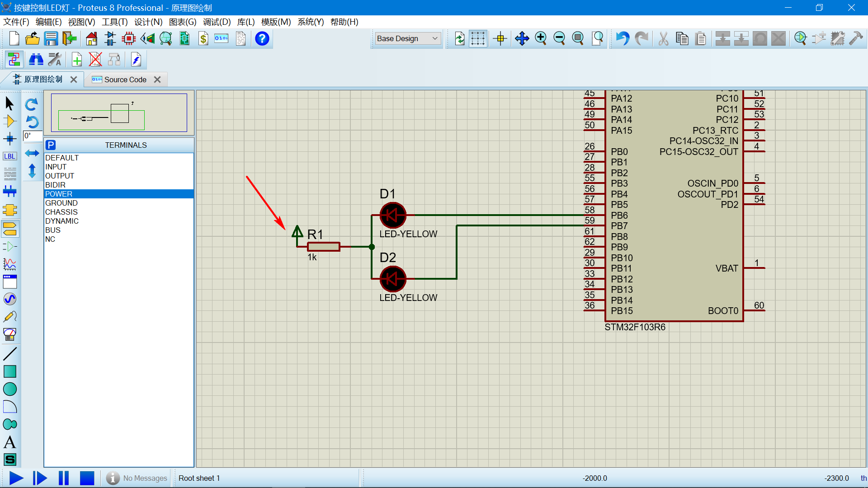868x488 pixels.
Task: Open the blue Help question-mark icon
Action: coord(262,39)
